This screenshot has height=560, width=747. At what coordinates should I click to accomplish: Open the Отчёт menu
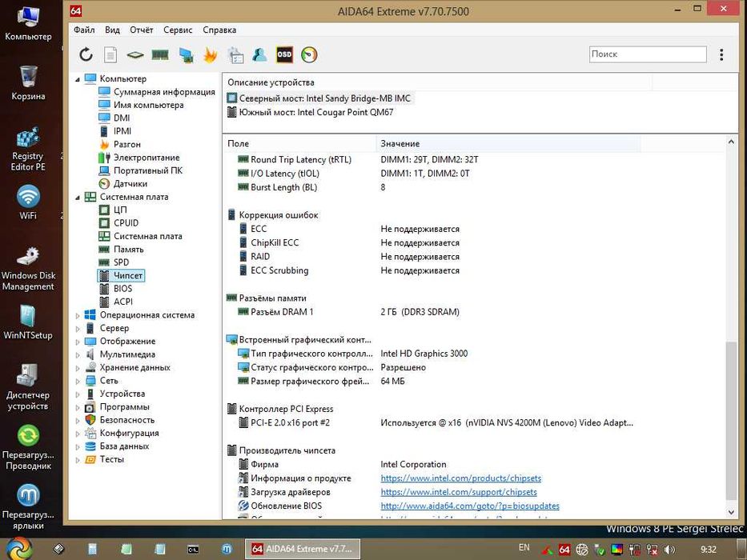[142, 30]
